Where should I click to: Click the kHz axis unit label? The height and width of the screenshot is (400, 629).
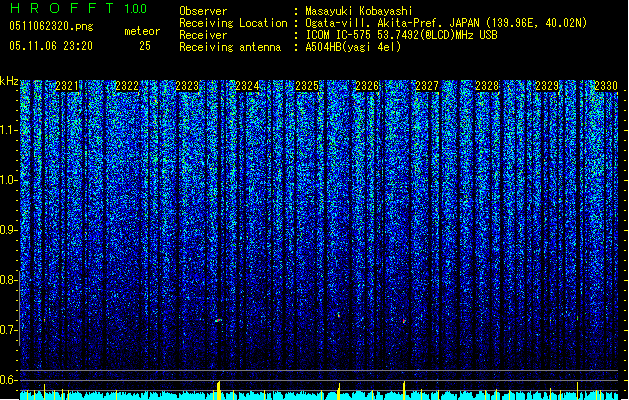pyautogui.click(x=9, y=81)
